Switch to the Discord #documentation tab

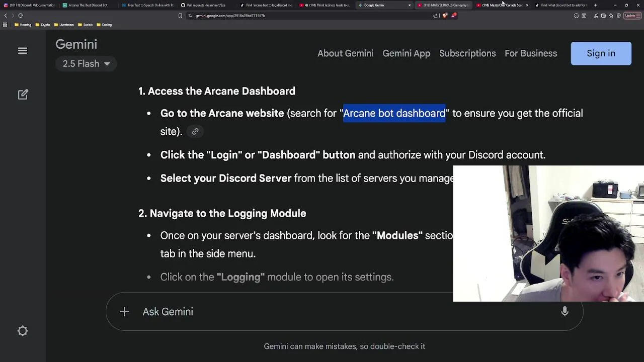tap(29, 5)
